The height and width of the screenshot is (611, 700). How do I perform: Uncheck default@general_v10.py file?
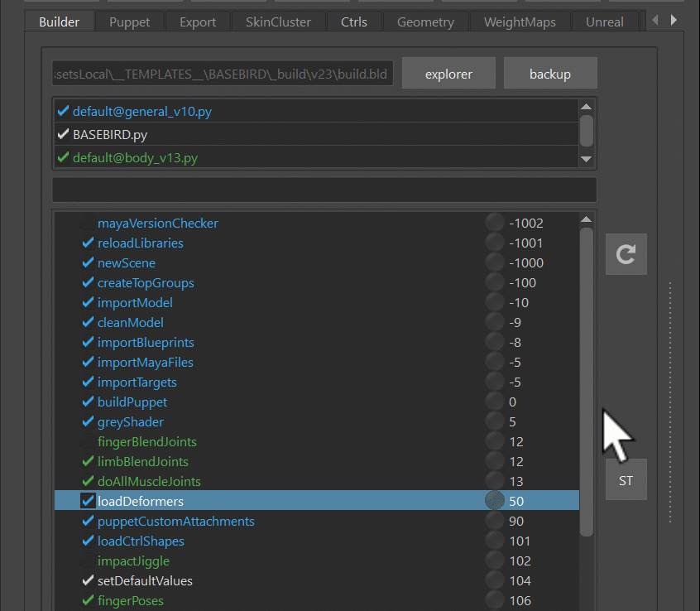pyautogui.click(x=63, y=111)
